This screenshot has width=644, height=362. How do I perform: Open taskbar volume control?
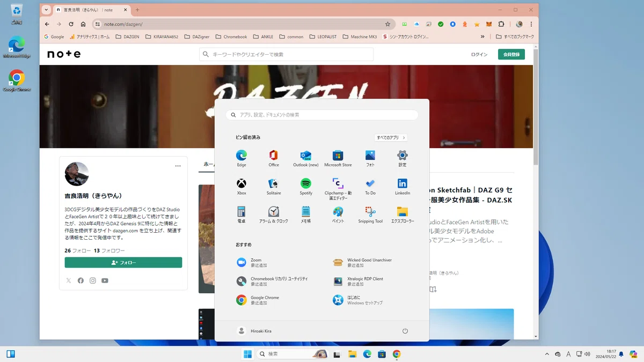[588, 354]
